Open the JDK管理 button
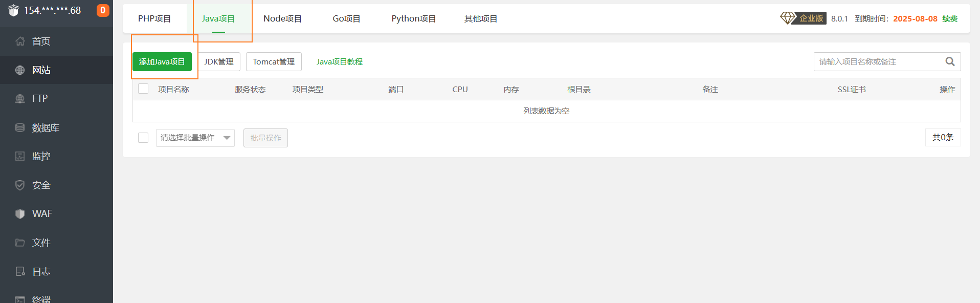This screenshot has height=303, width=980. pyautogui.click(x=219, y=62)
